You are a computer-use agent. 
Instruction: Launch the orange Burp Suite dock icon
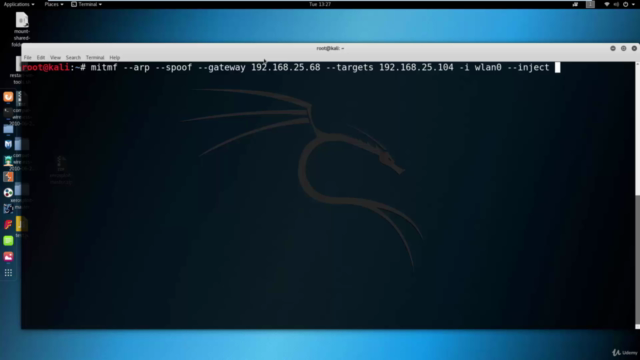pyautogui.click(x=8, y=177)
